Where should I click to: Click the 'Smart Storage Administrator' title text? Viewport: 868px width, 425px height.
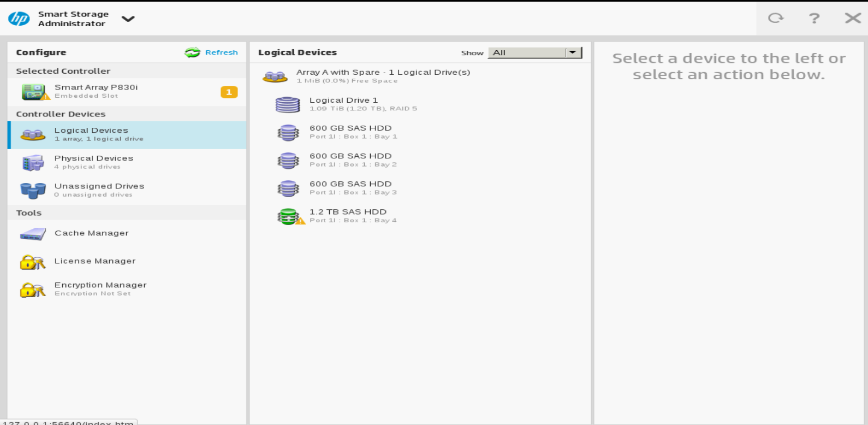73,19
